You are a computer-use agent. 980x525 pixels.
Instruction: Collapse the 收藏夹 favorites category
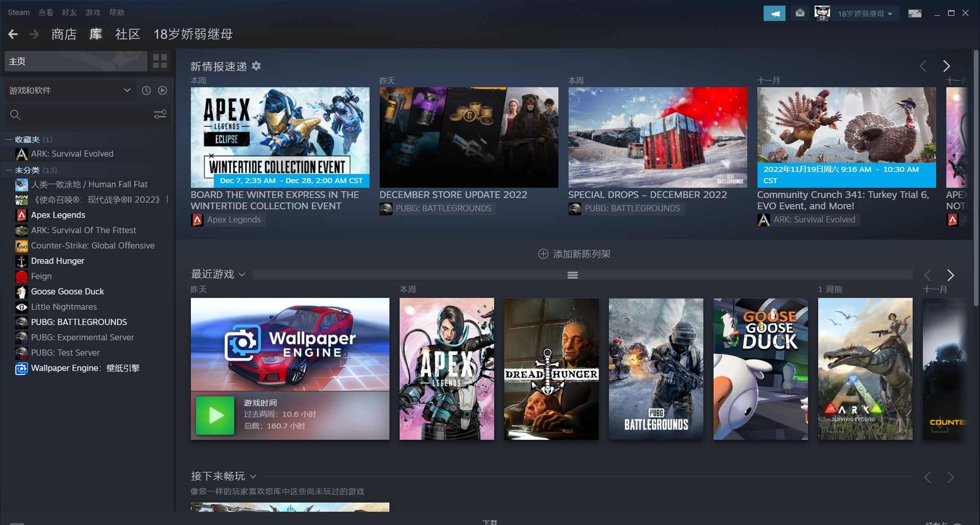click(8, 139)
